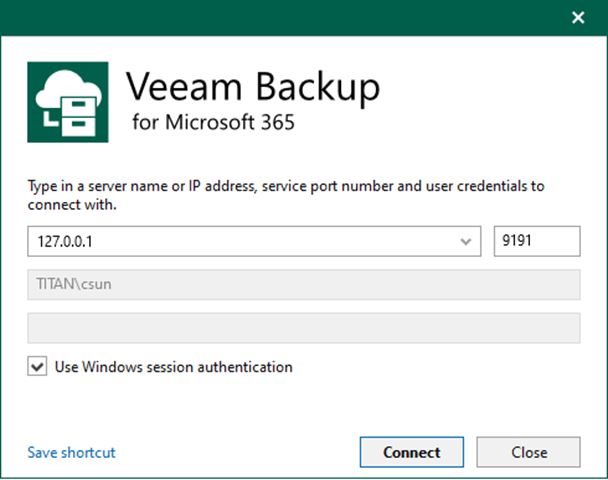
Task: Open the Save shortcut link
Action: pyautogui.click(x=71, y=452)
